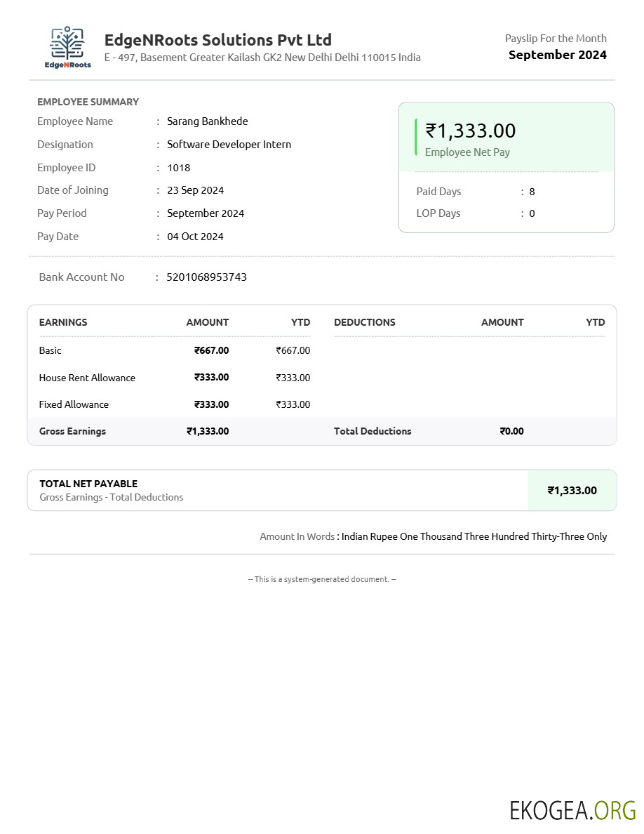Click the Paid Days value
Image resolution: width=644 pixels, height=834 pixels.
click(x=532, y=192)
